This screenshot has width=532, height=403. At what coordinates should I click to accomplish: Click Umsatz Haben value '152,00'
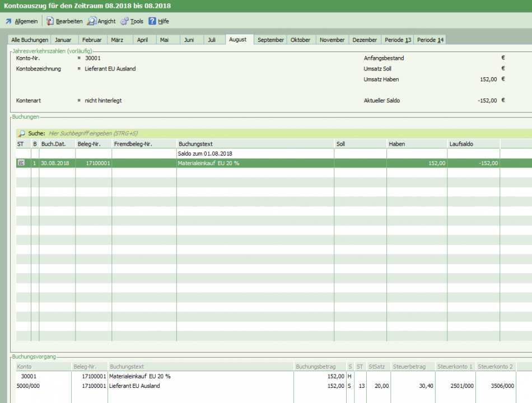point(488,79)
